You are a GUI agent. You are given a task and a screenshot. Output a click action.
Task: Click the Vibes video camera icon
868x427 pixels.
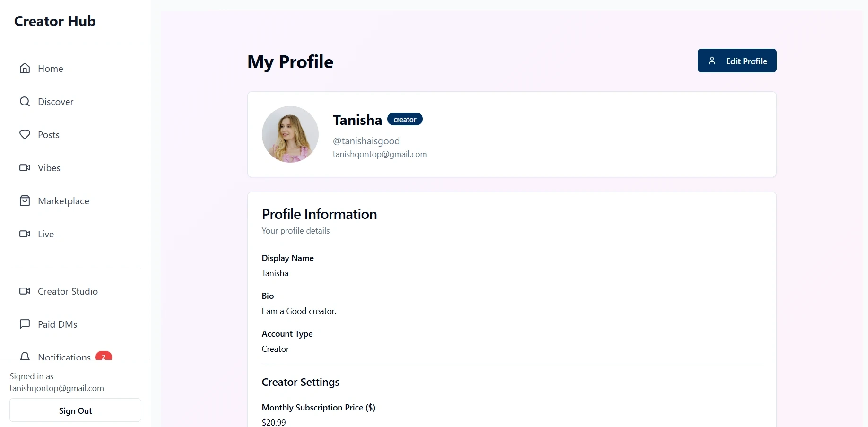25,168
